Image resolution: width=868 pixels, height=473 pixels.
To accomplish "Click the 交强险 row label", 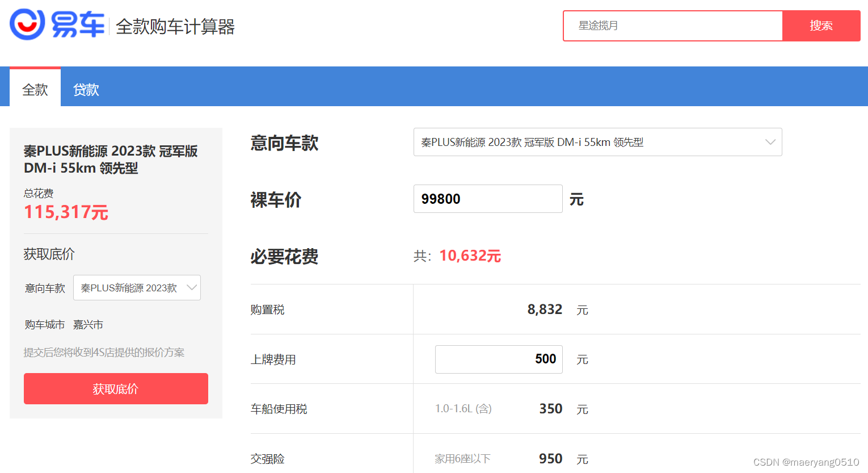I will [268, 459].
